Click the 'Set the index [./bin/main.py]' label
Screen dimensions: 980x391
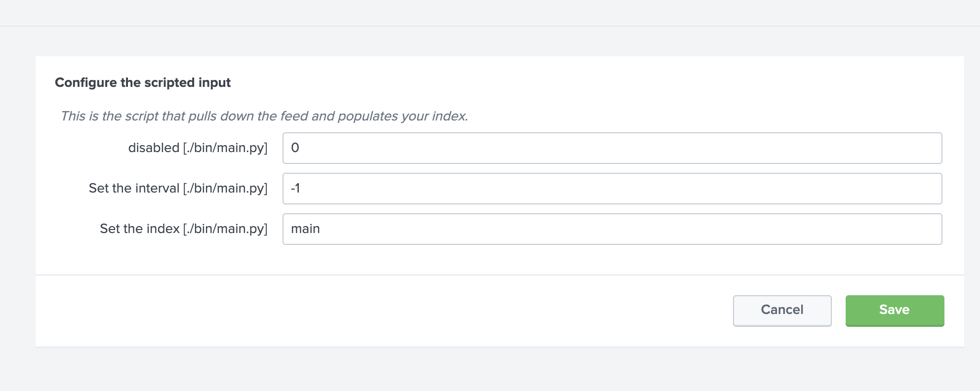coord(183,229)
